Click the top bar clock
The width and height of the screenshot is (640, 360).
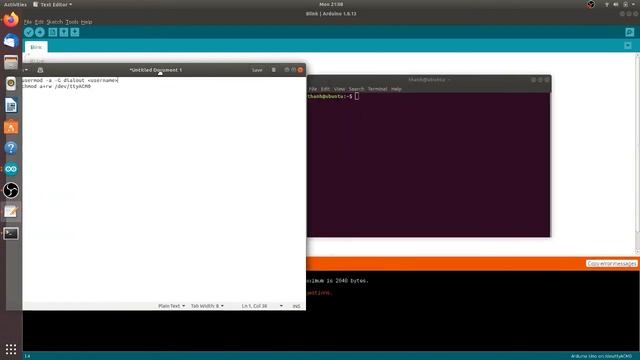point(331,4)
